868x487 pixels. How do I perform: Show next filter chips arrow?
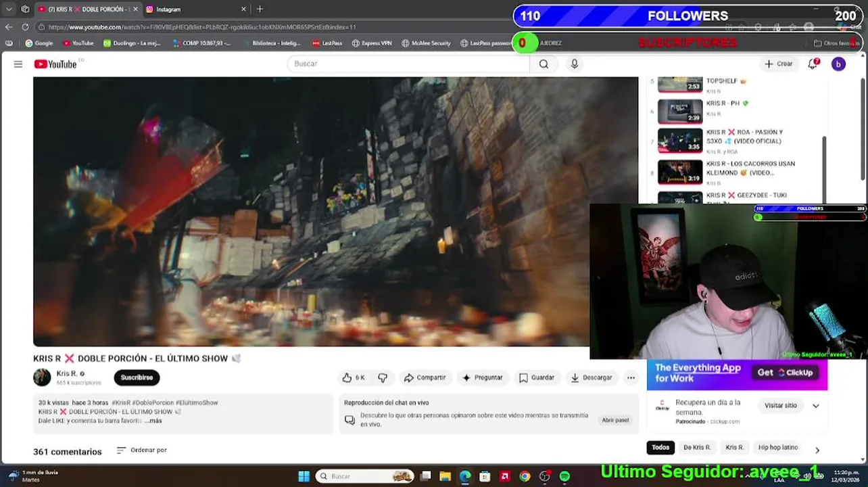pos(817,450)
